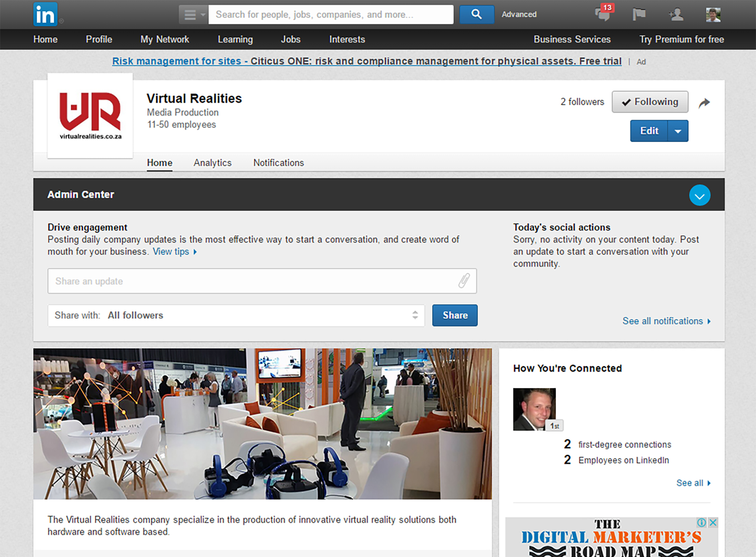Click the paperclip attachment icon
The image size is (756, 557).
[464, 281]
